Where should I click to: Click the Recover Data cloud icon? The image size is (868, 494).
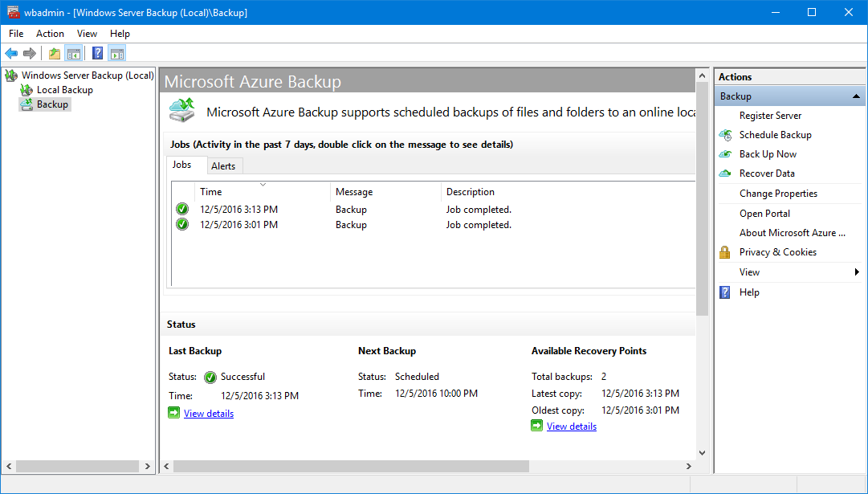(725, 173)
